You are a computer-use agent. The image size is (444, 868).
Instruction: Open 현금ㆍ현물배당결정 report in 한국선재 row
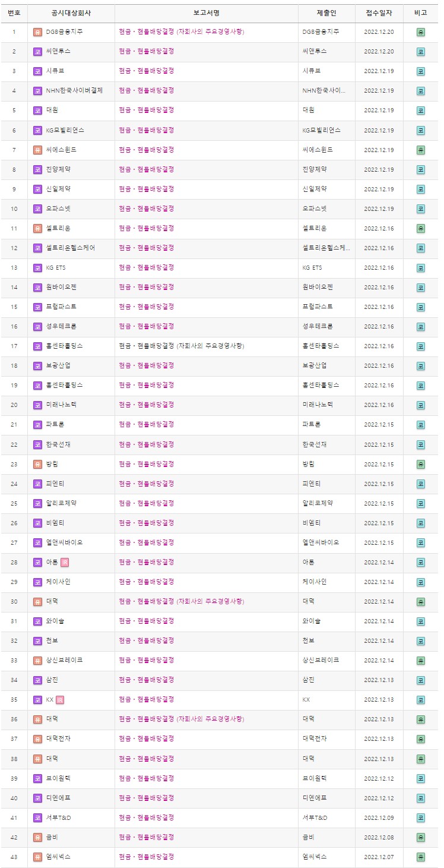(x=146, y=444)
